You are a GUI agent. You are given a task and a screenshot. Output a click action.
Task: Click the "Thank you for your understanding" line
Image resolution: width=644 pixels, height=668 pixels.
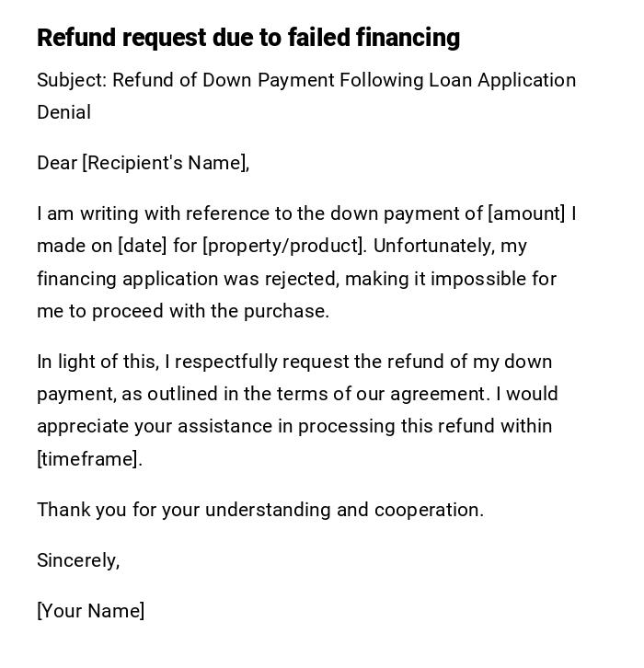click(x=184, y=510)
